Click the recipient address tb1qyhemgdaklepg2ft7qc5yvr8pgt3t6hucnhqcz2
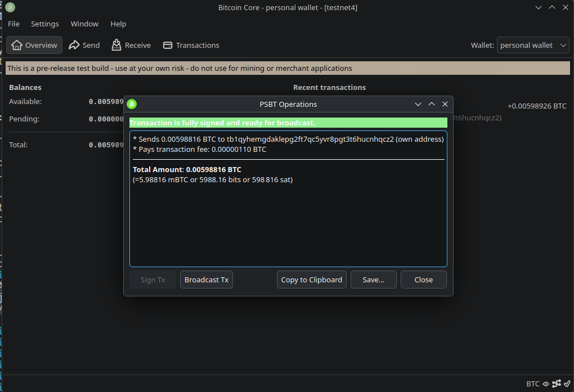 [310, 139]
